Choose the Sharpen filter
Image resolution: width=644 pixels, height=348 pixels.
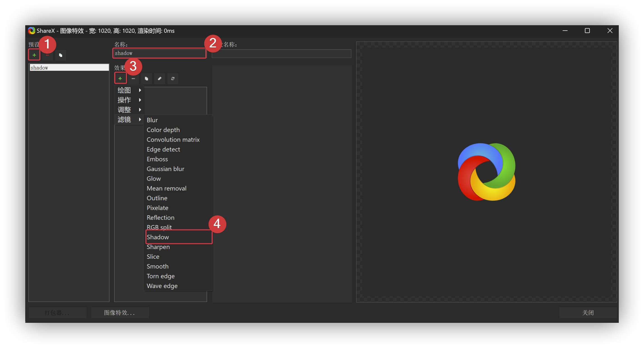pyautogui.click(x=178, y=247)
